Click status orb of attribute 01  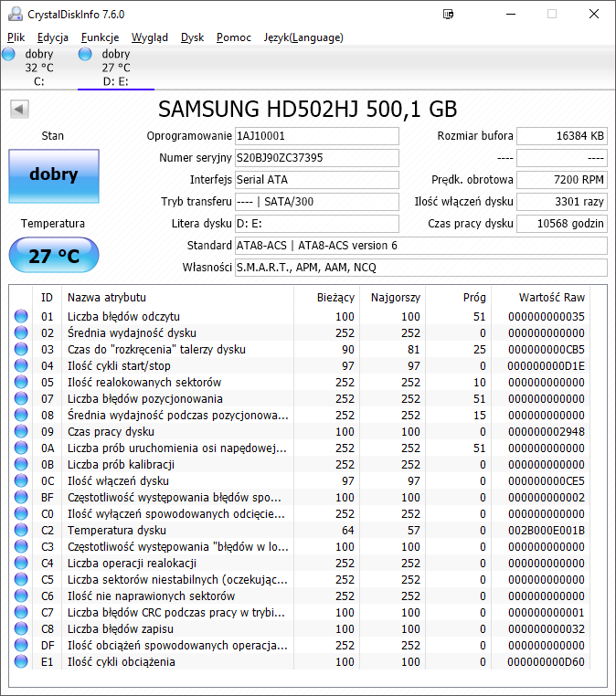tap(21, 316)
